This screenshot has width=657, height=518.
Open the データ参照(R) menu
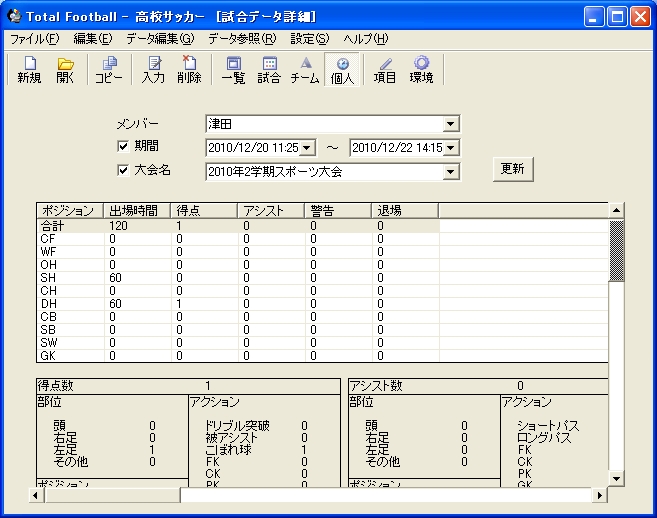(x=243, y=39)
